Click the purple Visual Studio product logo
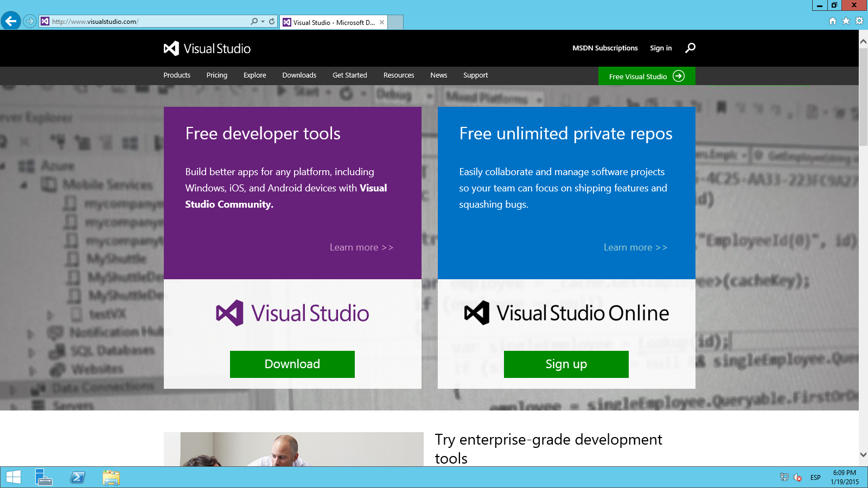This screenshot has width=868, height=488. tap(292, 313)
